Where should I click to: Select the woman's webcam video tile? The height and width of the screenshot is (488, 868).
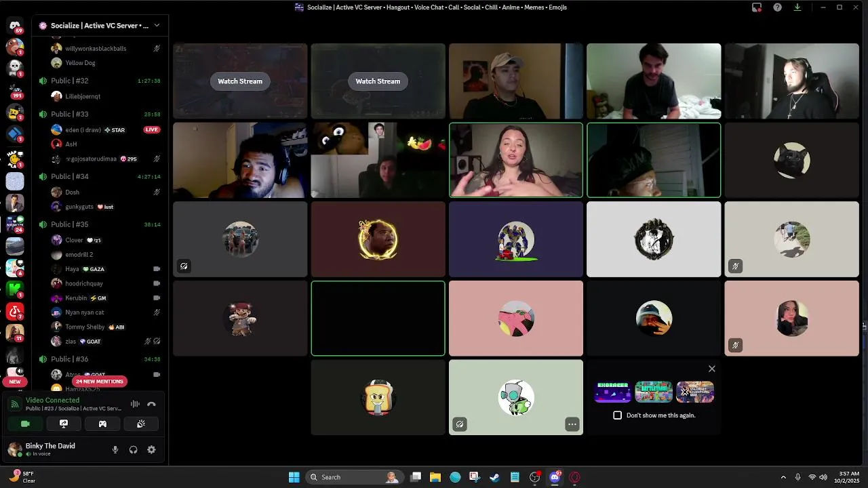pos(516,160)
